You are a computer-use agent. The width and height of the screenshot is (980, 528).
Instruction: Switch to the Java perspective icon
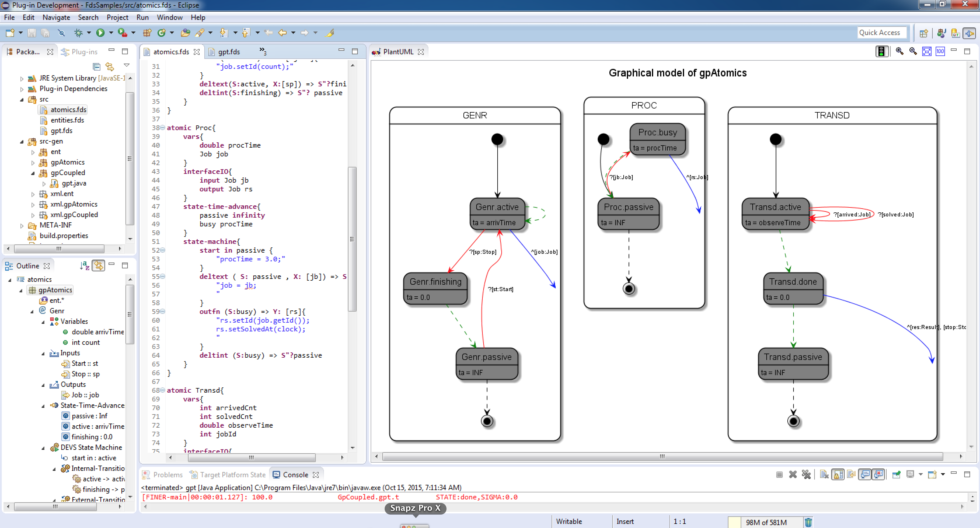(942, 33)
